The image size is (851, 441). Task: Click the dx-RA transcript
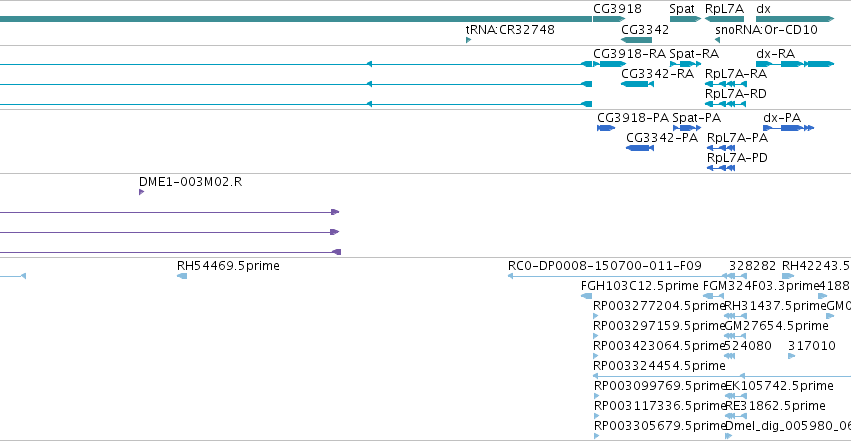795,64
